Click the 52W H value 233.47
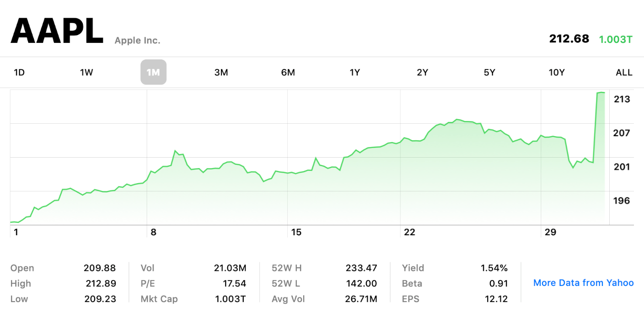Image resolution: width=644 pixels, height=328 pixels. [x=361, y=268]
